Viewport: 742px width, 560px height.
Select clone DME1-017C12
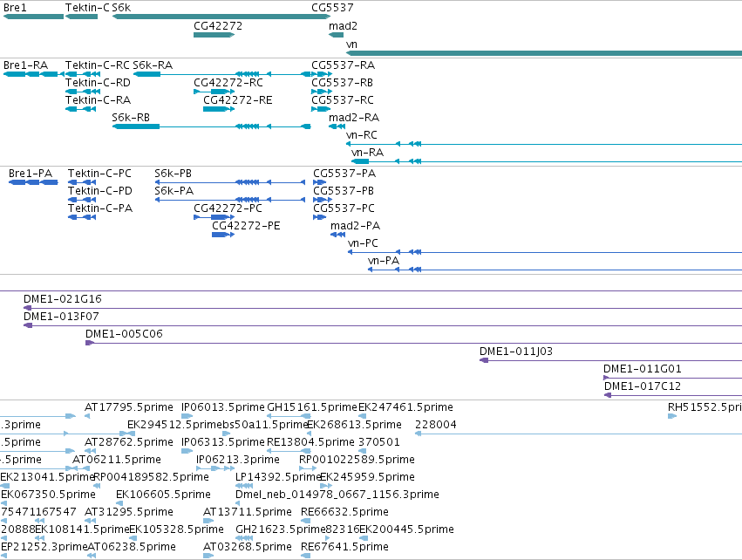[x=642, y=386]
